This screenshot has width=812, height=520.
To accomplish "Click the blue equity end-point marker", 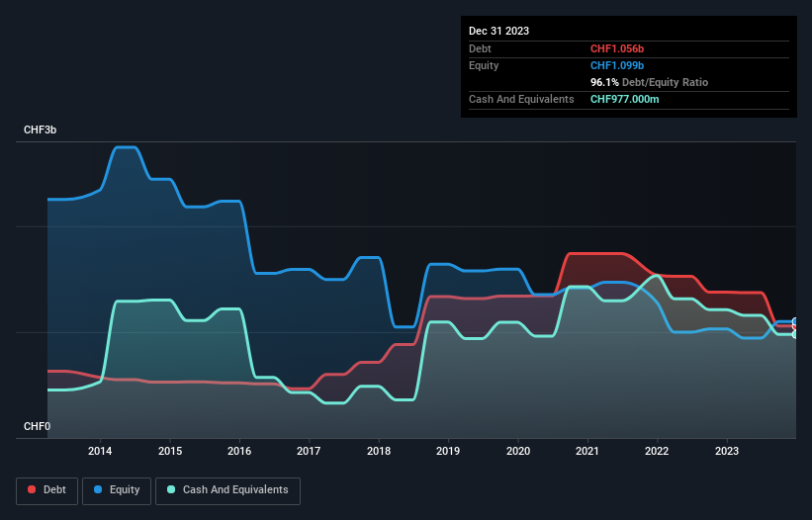I will [795, 322].
